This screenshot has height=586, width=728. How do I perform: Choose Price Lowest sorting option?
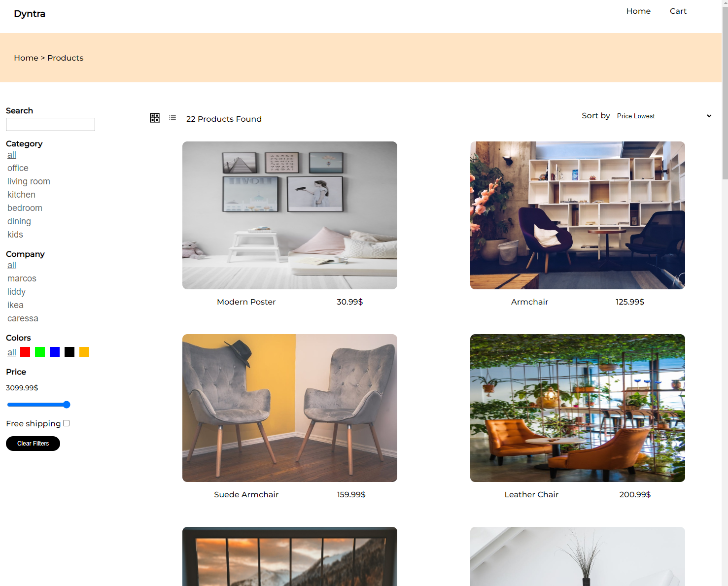point(636,116)
